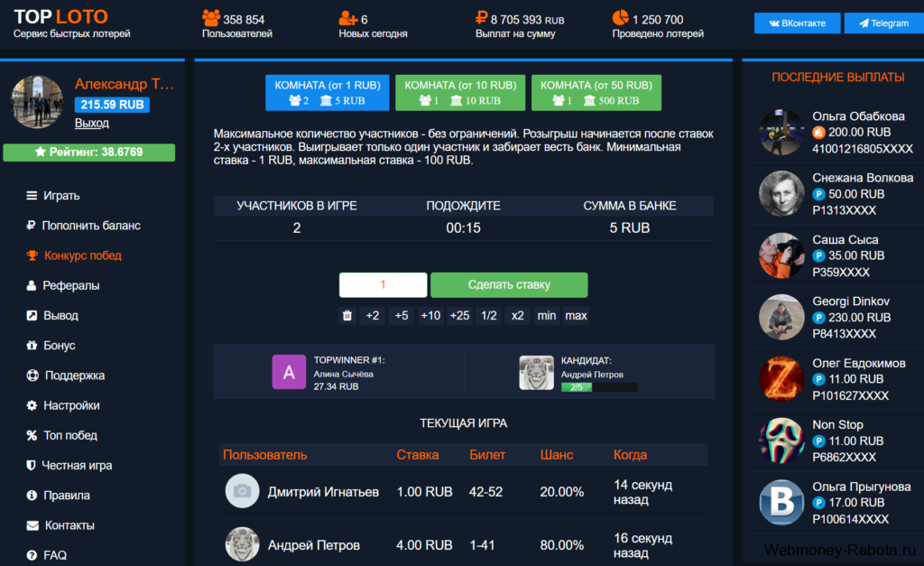Clear the bet with the trash icon
The width and height of the screenshot is (924, 566).
click(347, 315)
